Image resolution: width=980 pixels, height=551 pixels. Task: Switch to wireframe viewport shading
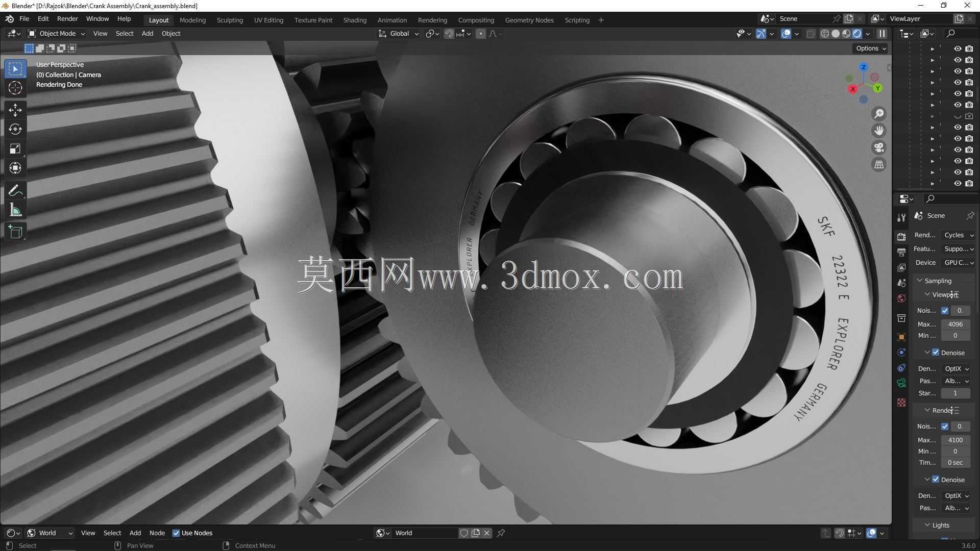click(x=824, y=34)
